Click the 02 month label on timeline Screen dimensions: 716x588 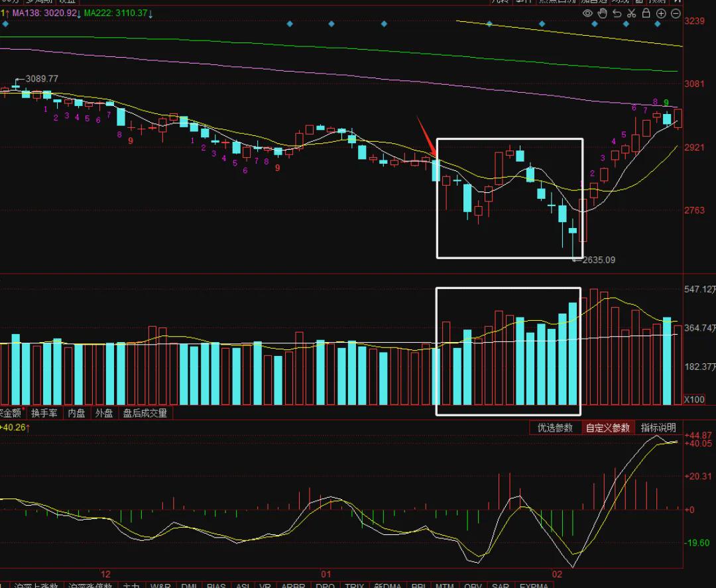557,574
